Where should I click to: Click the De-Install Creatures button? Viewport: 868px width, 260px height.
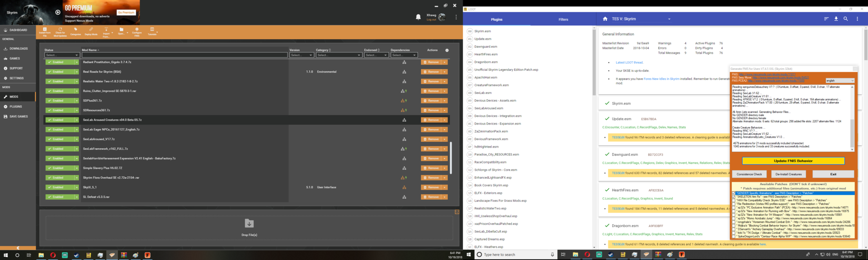coord(788,174)
